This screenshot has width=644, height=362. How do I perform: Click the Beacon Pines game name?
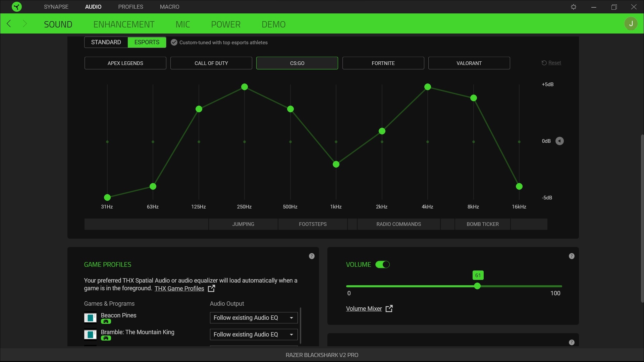[x=118, y=315]
